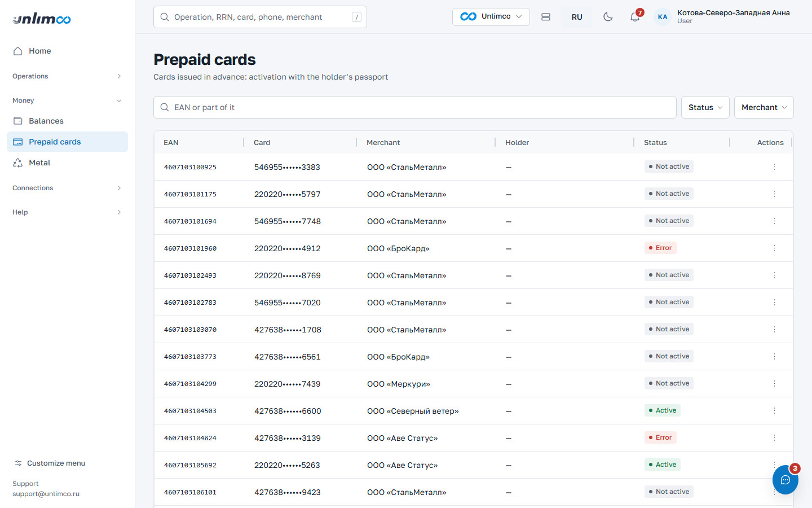Click card number 546955••••••7020
Screen dimensions: 812x508
287,303
